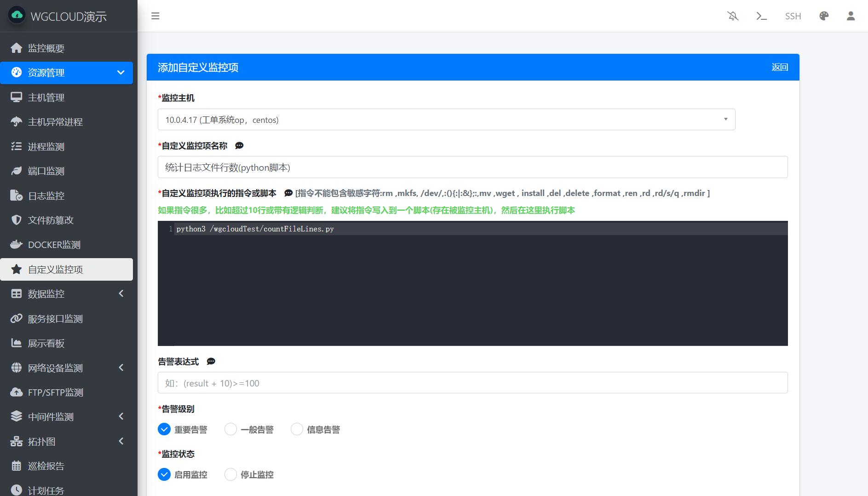Click the 返回 link in header
The width and height of the screenshot is (868, 496).
click(x=779, y=67)
